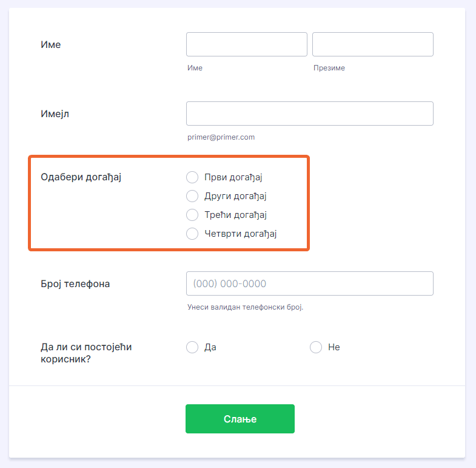Click the Презиме (last name) input field

click(x=372, y=44)
